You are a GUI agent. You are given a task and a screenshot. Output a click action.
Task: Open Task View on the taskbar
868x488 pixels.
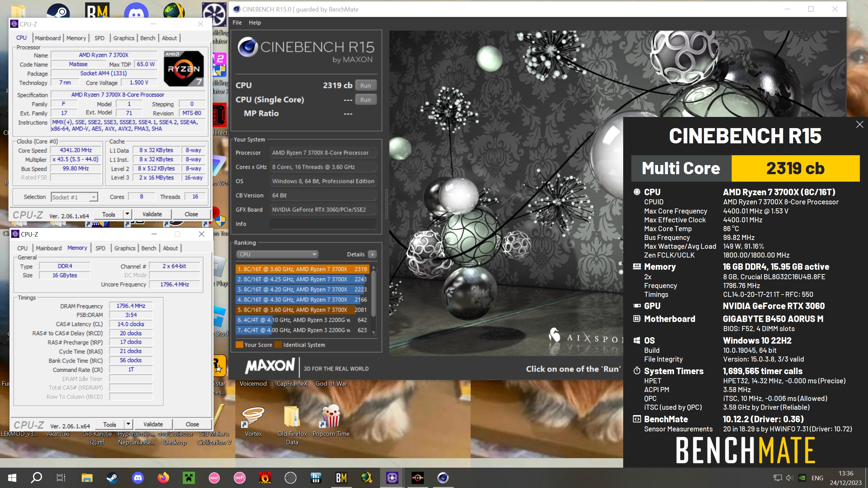point(61,478)
